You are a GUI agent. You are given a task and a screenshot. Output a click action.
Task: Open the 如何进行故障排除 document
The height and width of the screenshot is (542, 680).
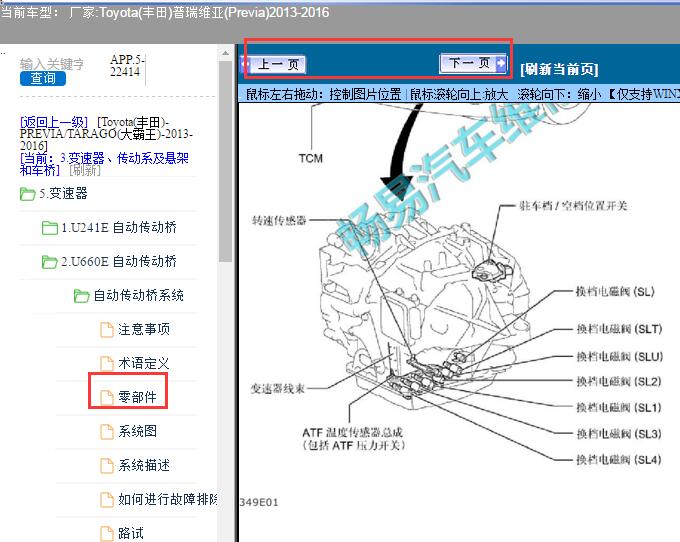167,500
